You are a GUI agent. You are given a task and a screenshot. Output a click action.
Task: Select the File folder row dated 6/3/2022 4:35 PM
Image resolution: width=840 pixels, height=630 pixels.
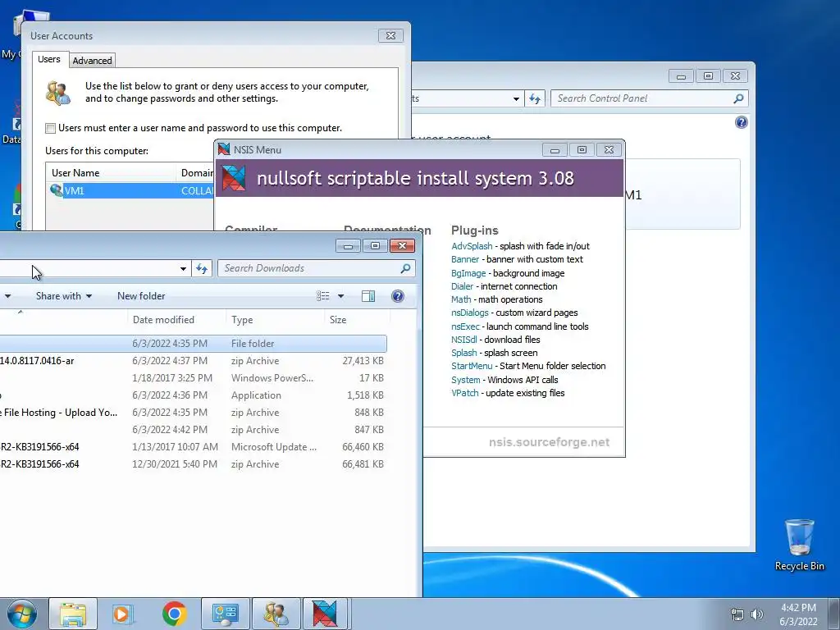tap(193, 344)
